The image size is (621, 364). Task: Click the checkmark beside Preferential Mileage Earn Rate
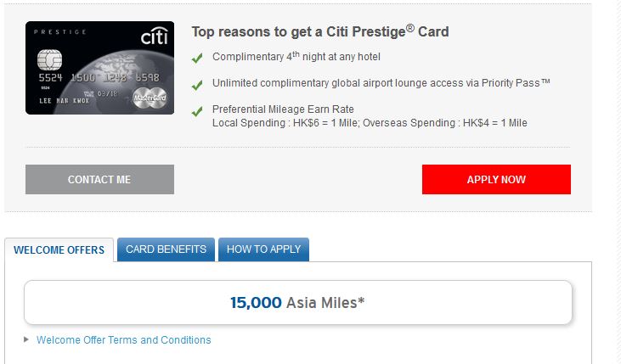pyautogui.click(x=197, y=110)
